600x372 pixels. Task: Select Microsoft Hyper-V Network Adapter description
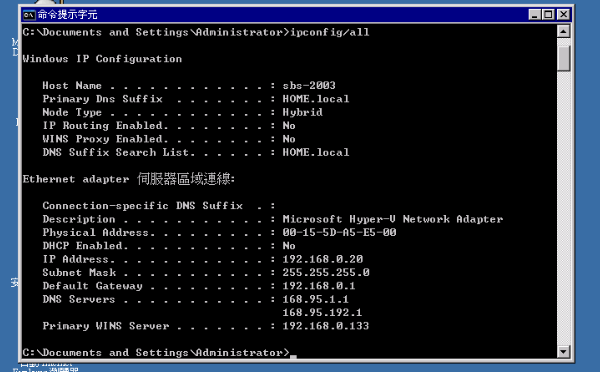point(393,219)
